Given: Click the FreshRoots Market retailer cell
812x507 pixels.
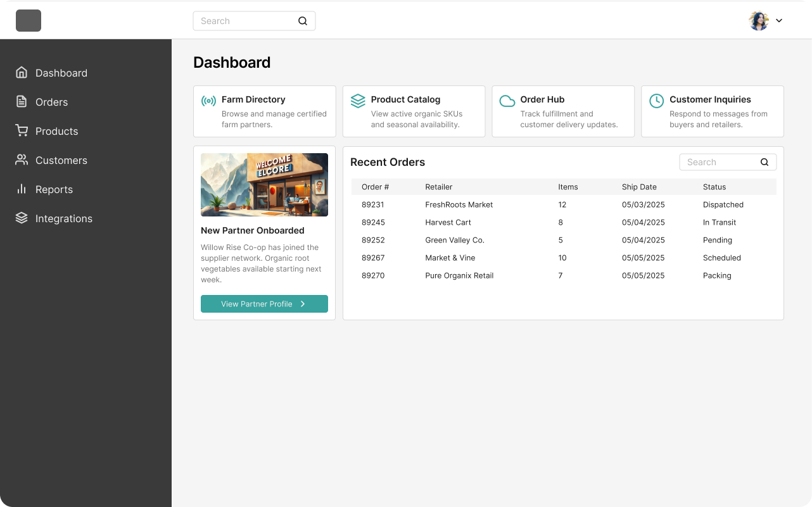Looking at the screenshot, I should [x=459, y=204].
